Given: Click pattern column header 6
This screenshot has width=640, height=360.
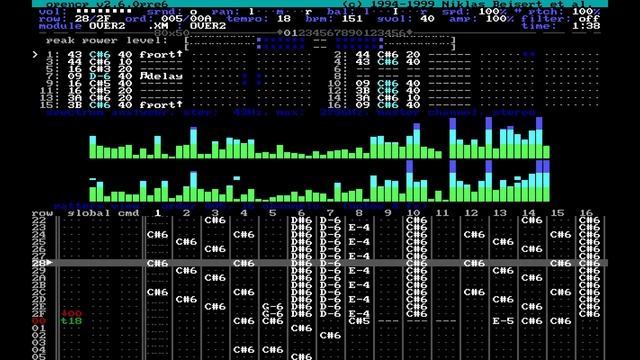Looking at the screenshot, I should [x=301, y=213].
